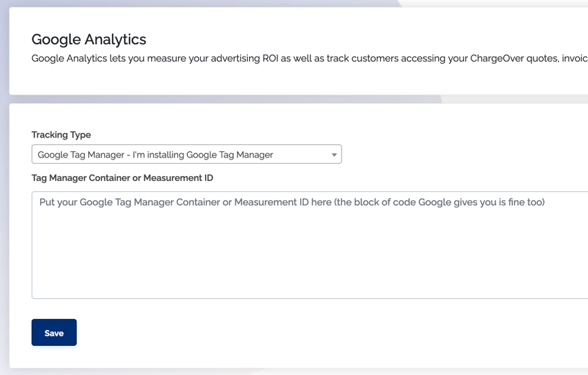
Task: Click the word Save on the blue button
Action: click(x=54, y=333)
